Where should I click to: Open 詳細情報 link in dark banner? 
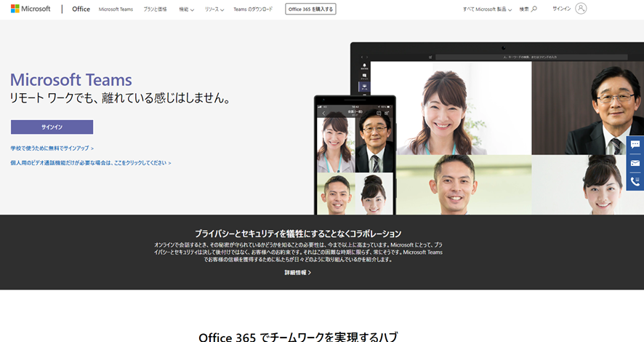click(x=298, y=273)
